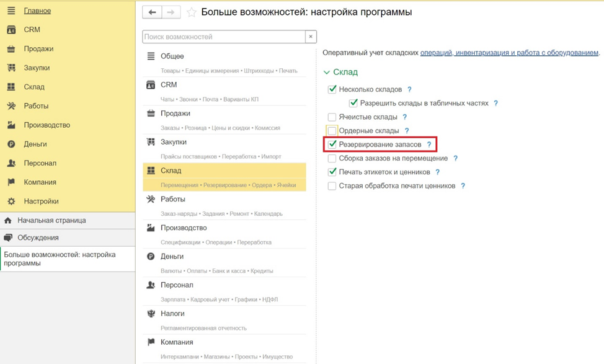
Task: Uncheck Несколько складов option
Action: pos(332,89)
